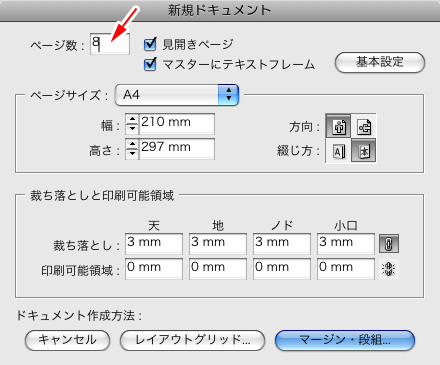
Task: Click the 裁ち落としと印刷可能領域 group label
Action: 102,196
